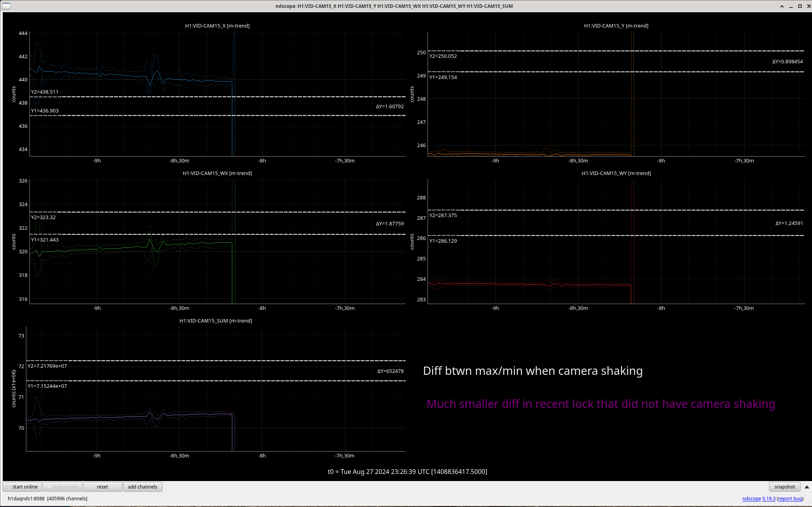The width and height of the screenshot is (812, 507).
Task: Click the ΔY=1.24591 label in CAM15_WY
Action: tap(789, 223)
